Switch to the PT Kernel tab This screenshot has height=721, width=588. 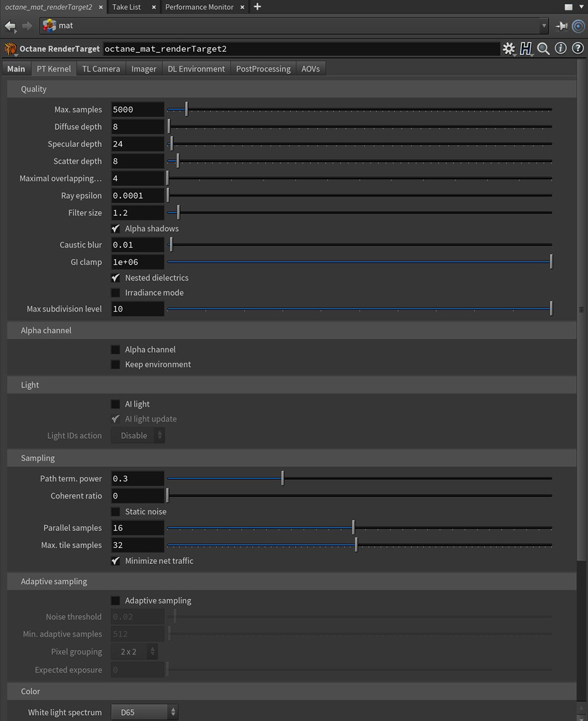[54, 69]
